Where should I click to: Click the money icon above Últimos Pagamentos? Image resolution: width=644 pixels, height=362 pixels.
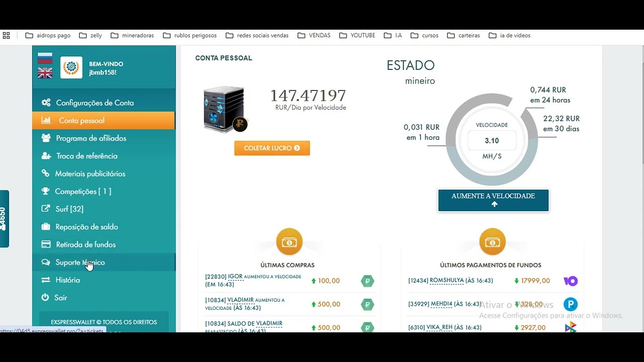[x=492, y=242]
